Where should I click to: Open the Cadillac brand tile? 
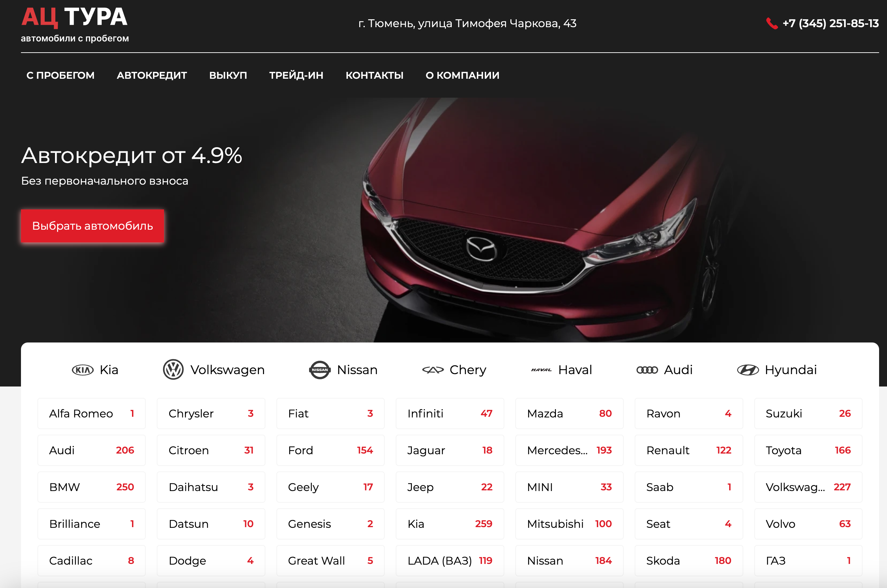[91, 560]
